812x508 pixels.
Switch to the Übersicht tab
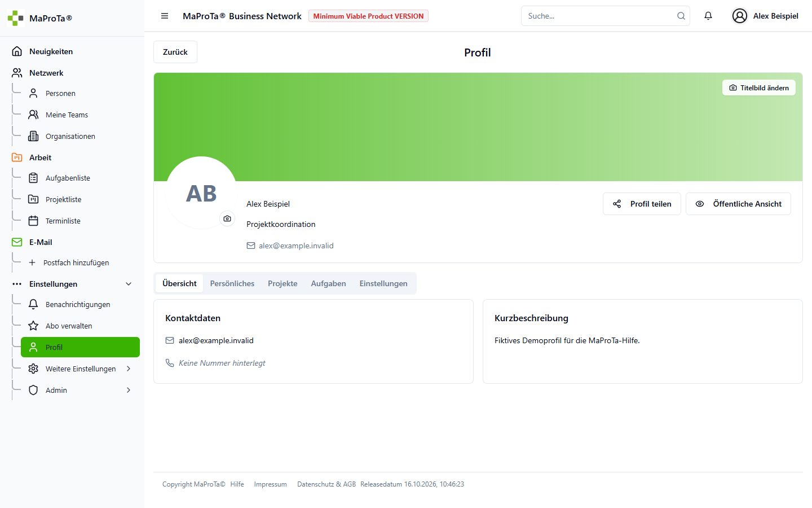[179, 283]
